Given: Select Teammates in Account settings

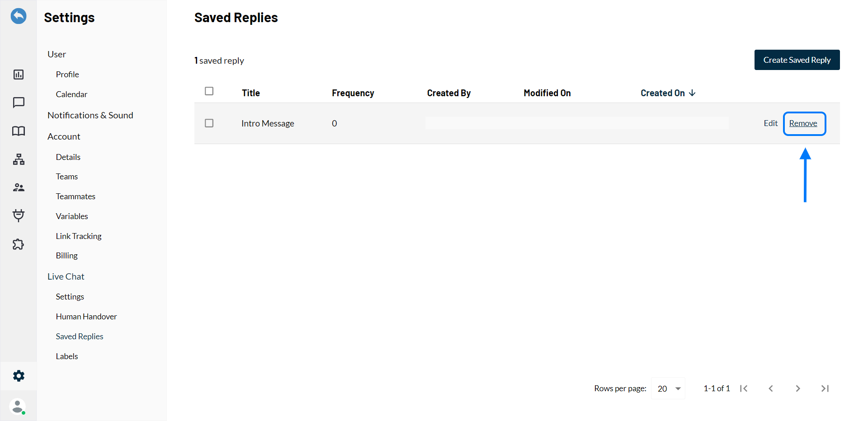Looking at the screenshot, I should (75, 196).
